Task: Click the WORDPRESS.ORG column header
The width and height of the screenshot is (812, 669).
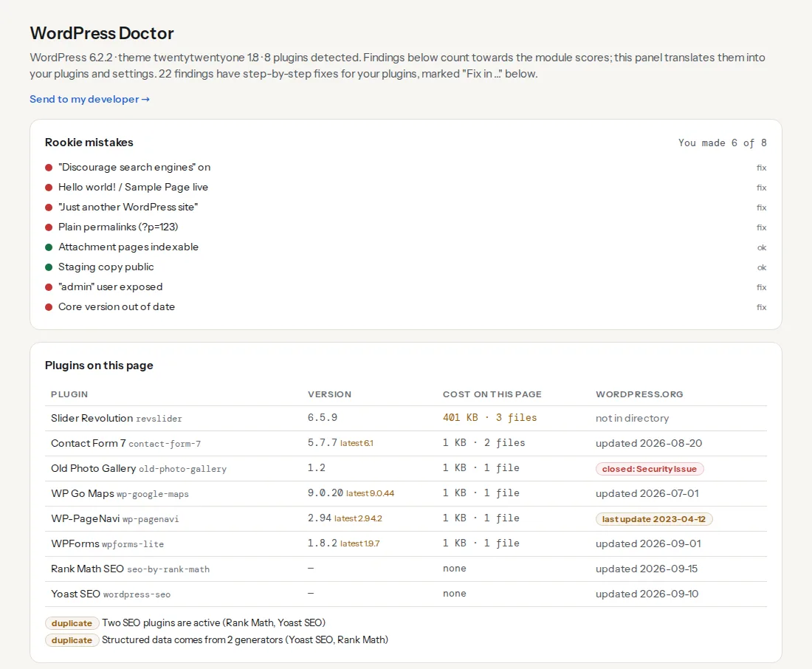Action: click(639, 394)
